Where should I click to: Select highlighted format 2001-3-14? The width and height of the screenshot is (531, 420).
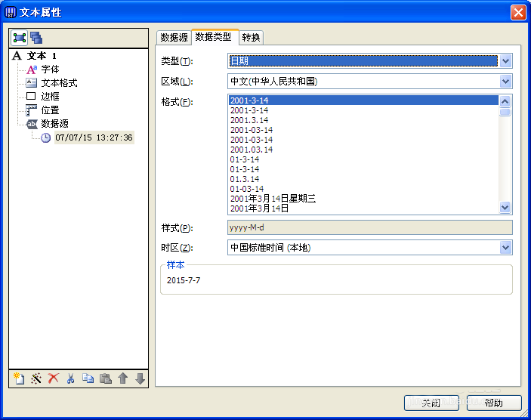coord(364,100)
